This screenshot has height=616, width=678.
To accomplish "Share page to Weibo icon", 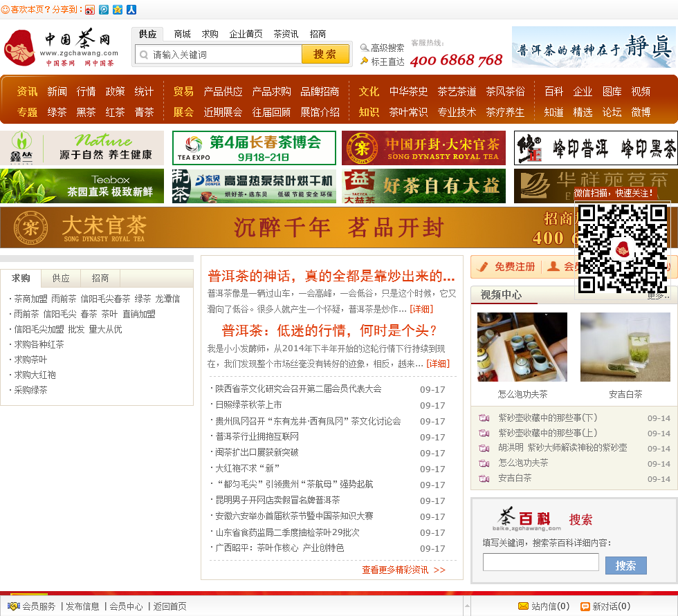I will [x=90, y=10].
